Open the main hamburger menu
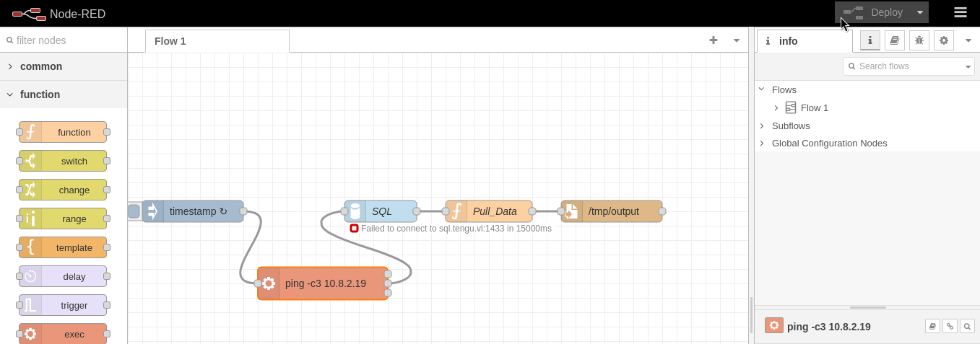The height and width of the screenshot is (344, 980). click(961, 12)
